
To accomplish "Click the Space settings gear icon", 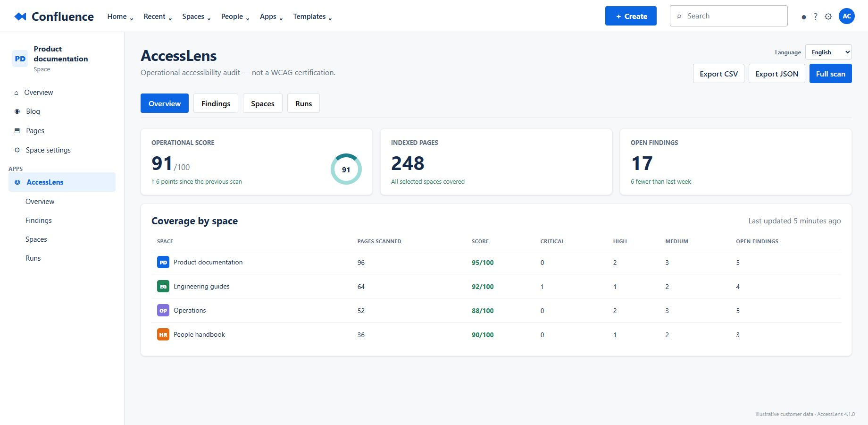I will (x=17, y=150).
